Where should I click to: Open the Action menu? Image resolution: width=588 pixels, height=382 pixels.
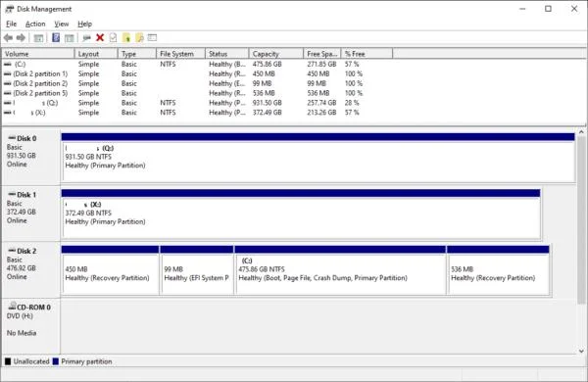(x=35, y=24)
